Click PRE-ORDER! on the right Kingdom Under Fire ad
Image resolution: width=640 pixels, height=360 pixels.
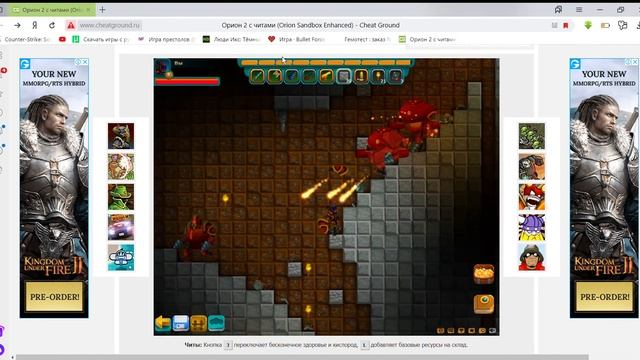[x=604, y=297]
